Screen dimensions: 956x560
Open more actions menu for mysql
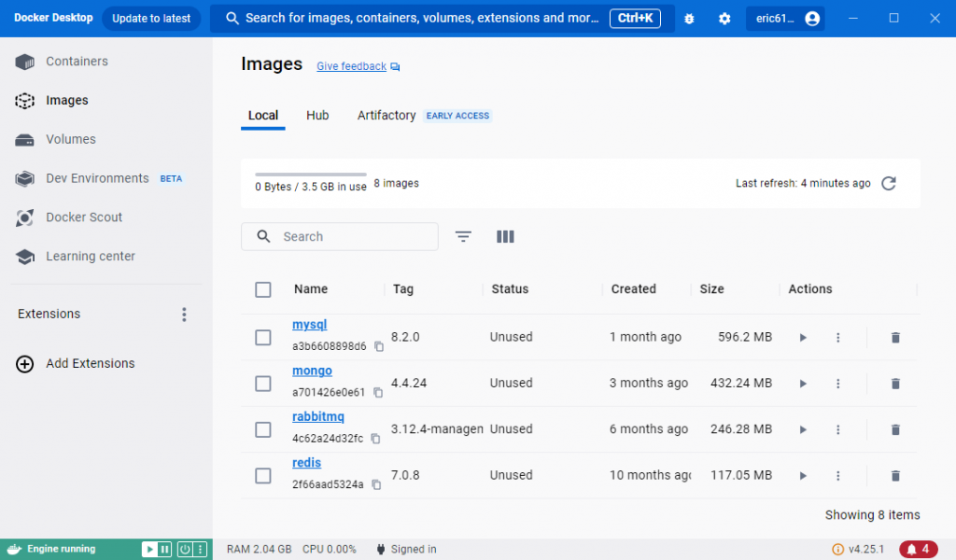pos(837,338)
